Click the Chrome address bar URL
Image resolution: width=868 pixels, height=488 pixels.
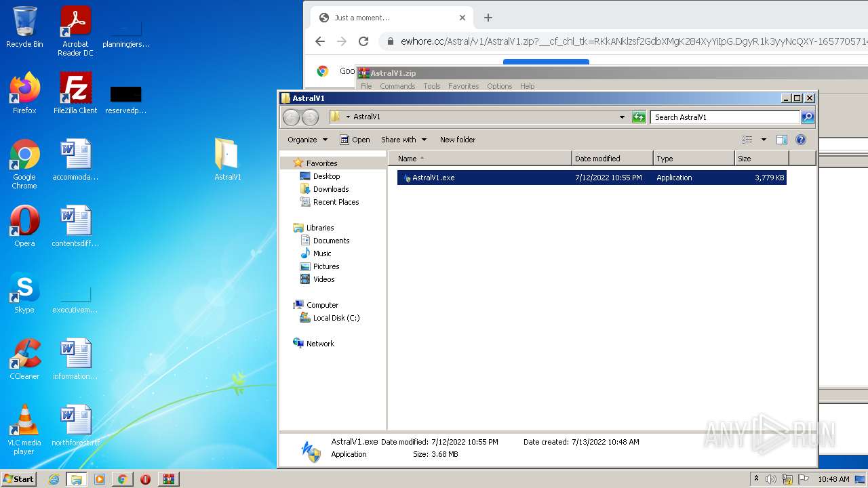[634, 41]
